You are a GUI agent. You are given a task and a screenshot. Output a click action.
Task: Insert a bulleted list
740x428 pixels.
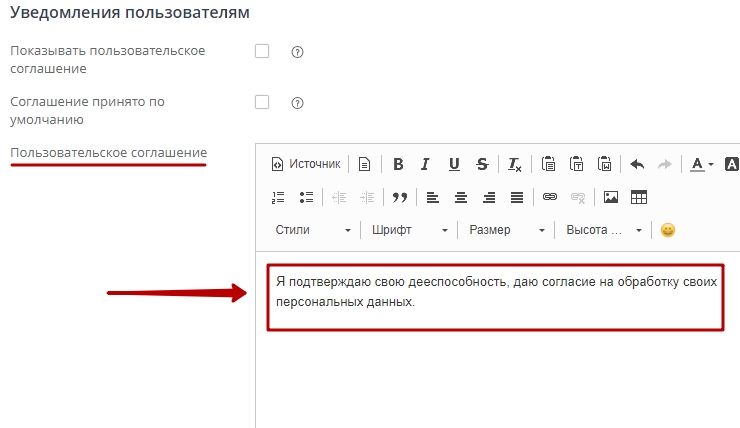click(x=306, y=197)
